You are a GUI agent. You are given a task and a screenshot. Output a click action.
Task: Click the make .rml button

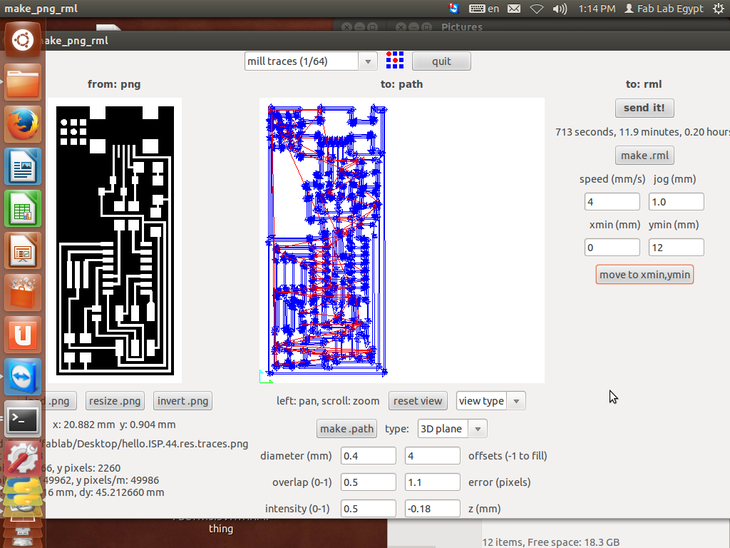[644, 155]
